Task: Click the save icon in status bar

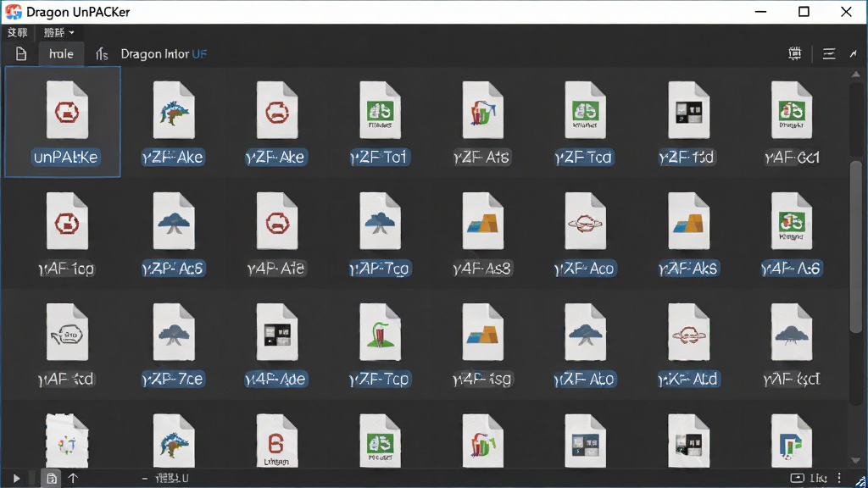Action: (52, 478)
